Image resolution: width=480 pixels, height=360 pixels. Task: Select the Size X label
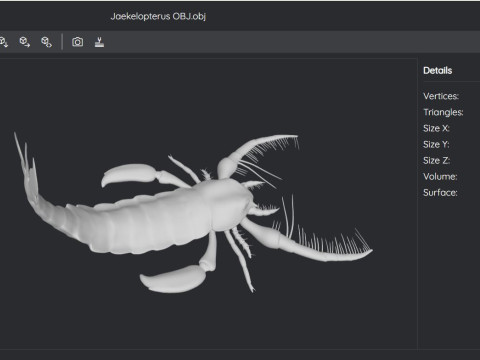click(436, 128)
